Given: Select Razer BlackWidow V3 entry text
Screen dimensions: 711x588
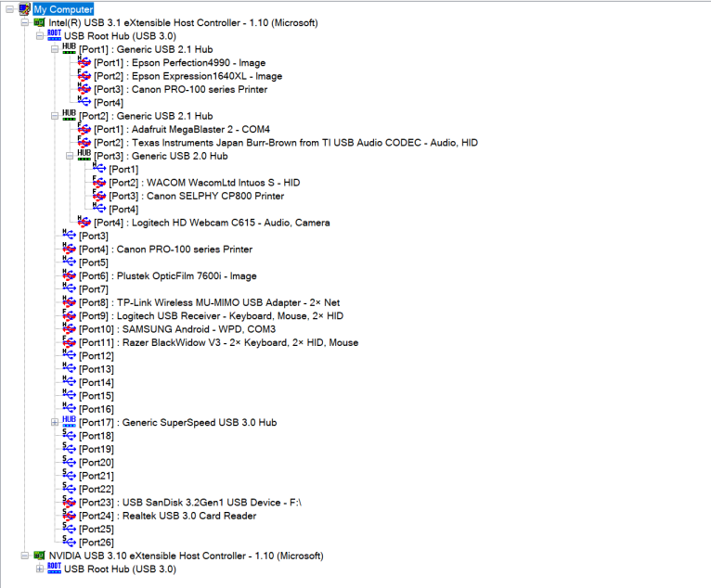Looking at the screenshot, I should (x=218, y=342).
